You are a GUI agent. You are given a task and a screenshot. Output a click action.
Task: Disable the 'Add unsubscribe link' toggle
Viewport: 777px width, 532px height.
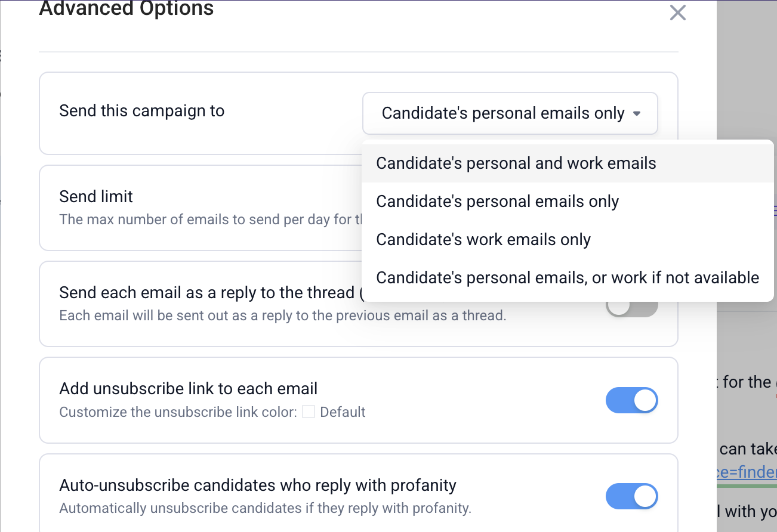631,400
